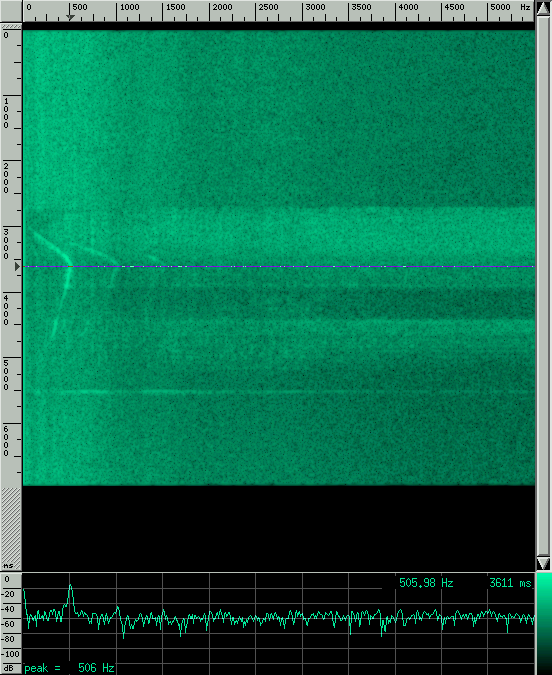Click the scroll down arrow on the vertical scrollbar

tap(543, 563)
